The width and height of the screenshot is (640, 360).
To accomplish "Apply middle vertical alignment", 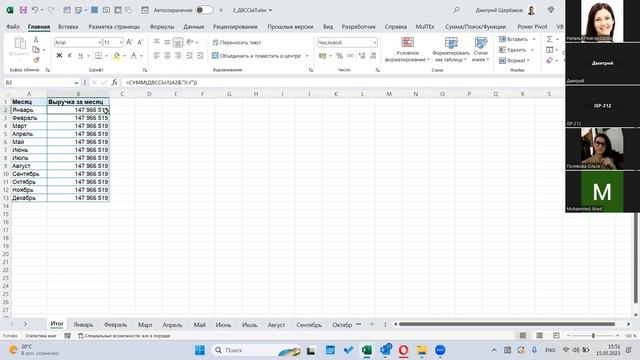I will [167, 42].
